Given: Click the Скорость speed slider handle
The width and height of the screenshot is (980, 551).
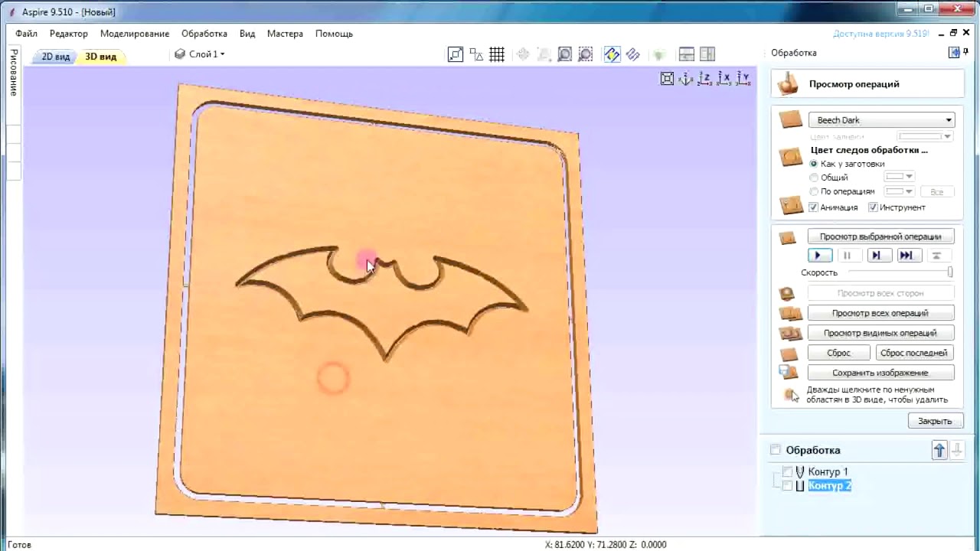Looking at the screenshot, I should [950, 272].
